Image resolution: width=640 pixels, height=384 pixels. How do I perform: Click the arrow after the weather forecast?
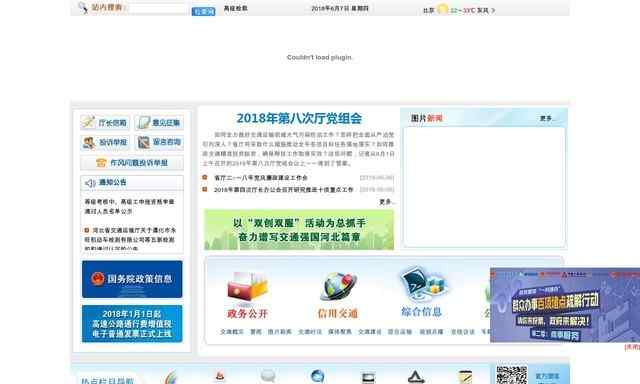pos(493,11)
